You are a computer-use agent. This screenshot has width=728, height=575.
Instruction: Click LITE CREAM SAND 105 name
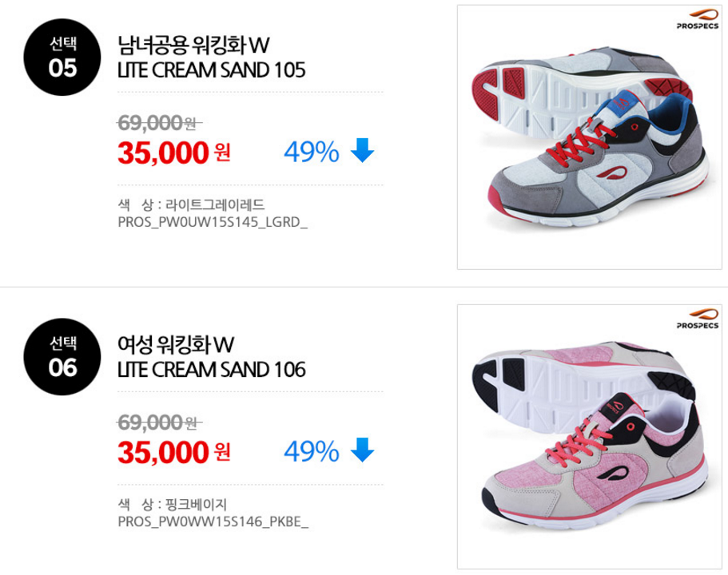click(x=212, y=70)
